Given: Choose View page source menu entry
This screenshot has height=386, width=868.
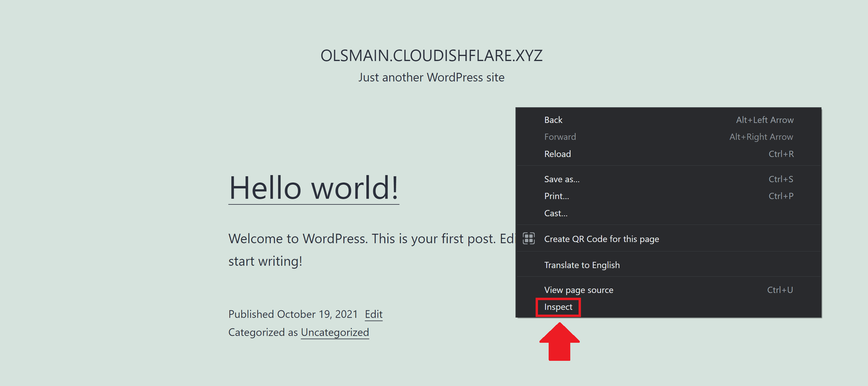Looking at the screenshot, I should pos(579,290).
